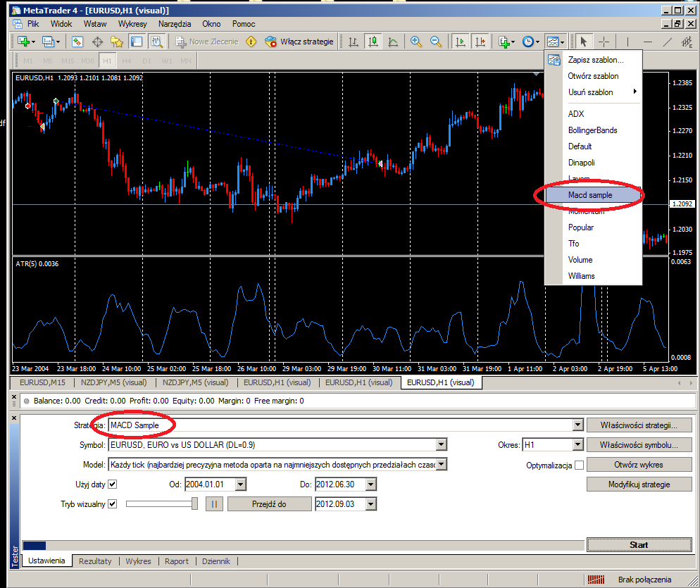
Task: Click the add indicator icon
Action: tap(504, 42)
